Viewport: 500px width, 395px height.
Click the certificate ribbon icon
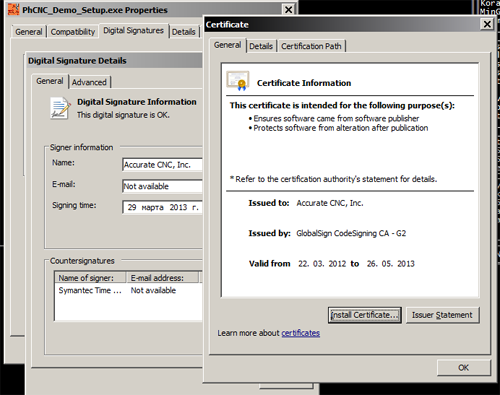238,81
